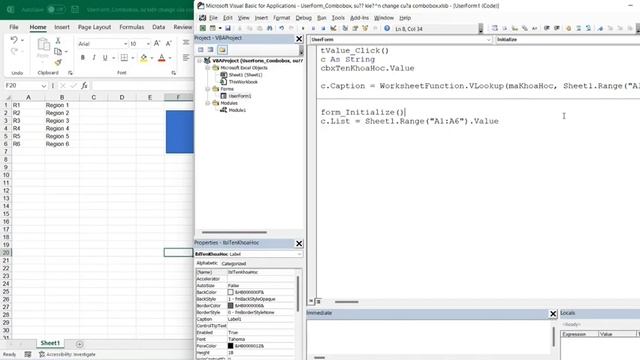Click the BorderColor gray swatch in Properties
This screenshot has height=360, width=640.
(230, 306)
